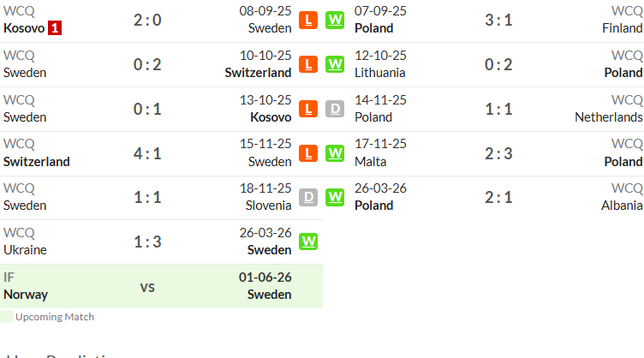Viewport: 644px width, 358px height.
Task: Click the W badge for Poland vs Finland
Action: point(335,20)
